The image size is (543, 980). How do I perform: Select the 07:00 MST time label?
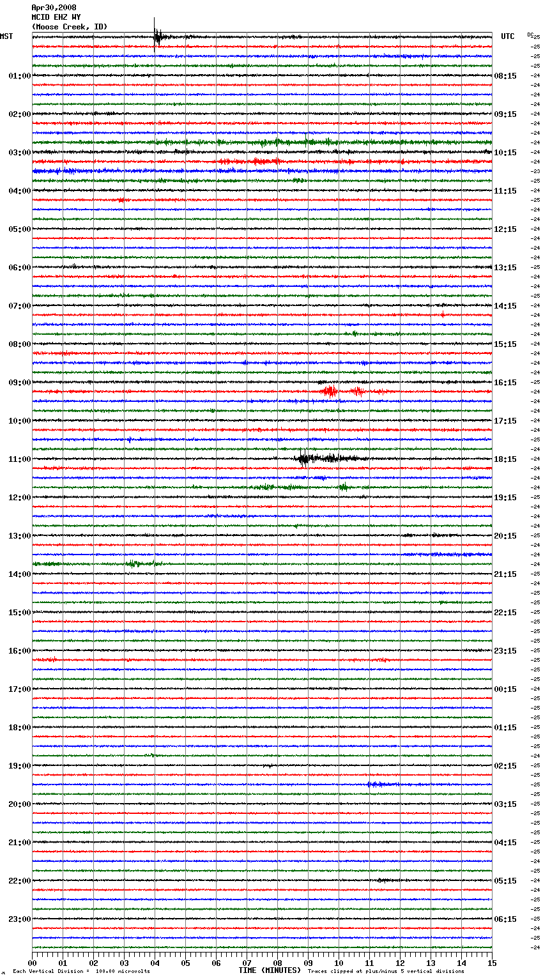pos(20,306)
